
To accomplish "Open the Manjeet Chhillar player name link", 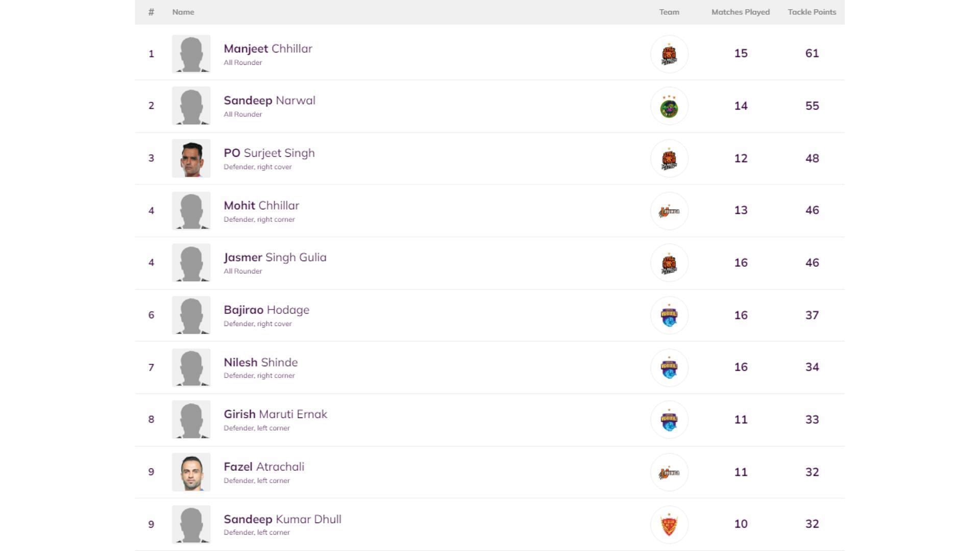I will [267, 49].
